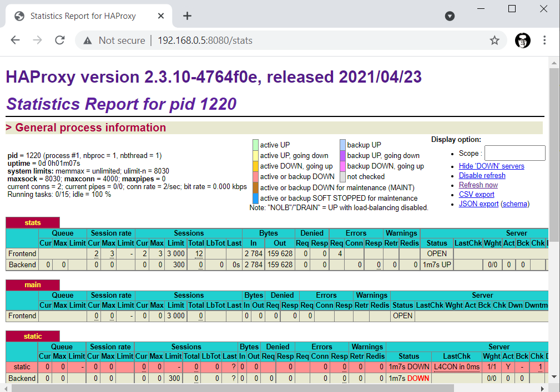Click the stats Frontend request errors 4

pyautogui.click(x=340, y=253)
